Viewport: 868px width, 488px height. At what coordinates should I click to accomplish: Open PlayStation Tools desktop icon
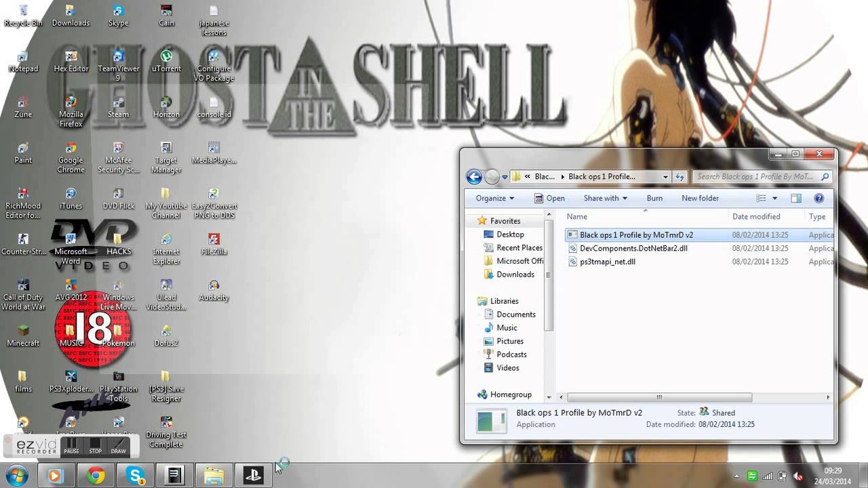[x=118, y=386]
